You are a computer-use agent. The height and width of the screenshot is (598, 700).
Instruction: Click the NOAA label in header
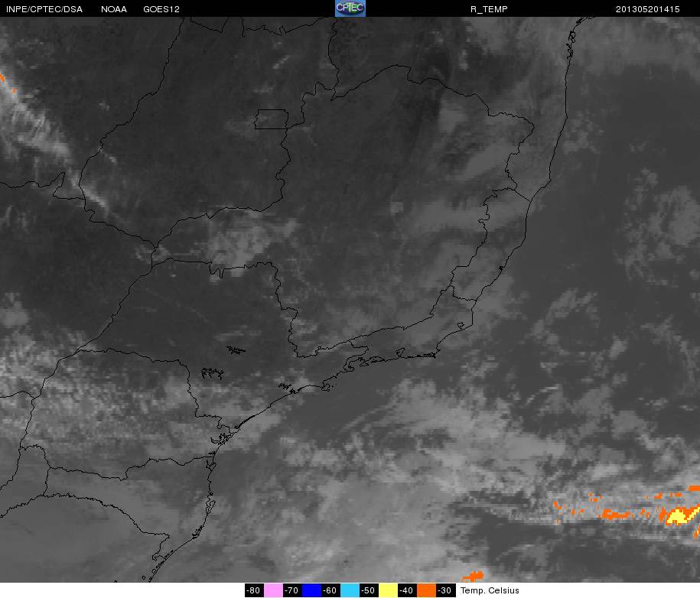(x=114, y=9)
